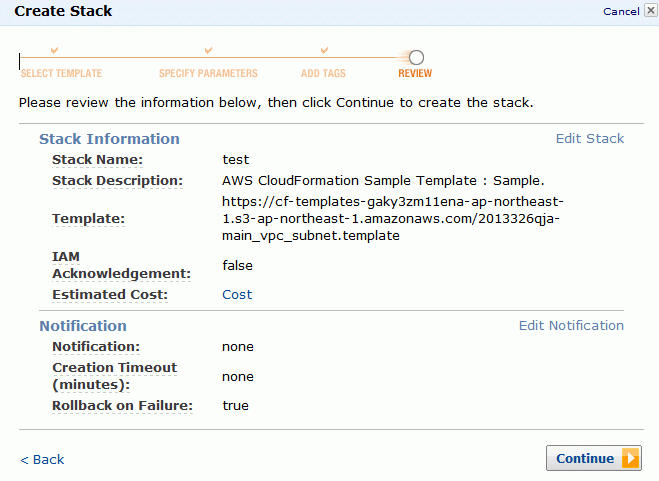Click the IAM Acknowledgement label
This screenshot has width=659, height=481.
click(121, 265)
